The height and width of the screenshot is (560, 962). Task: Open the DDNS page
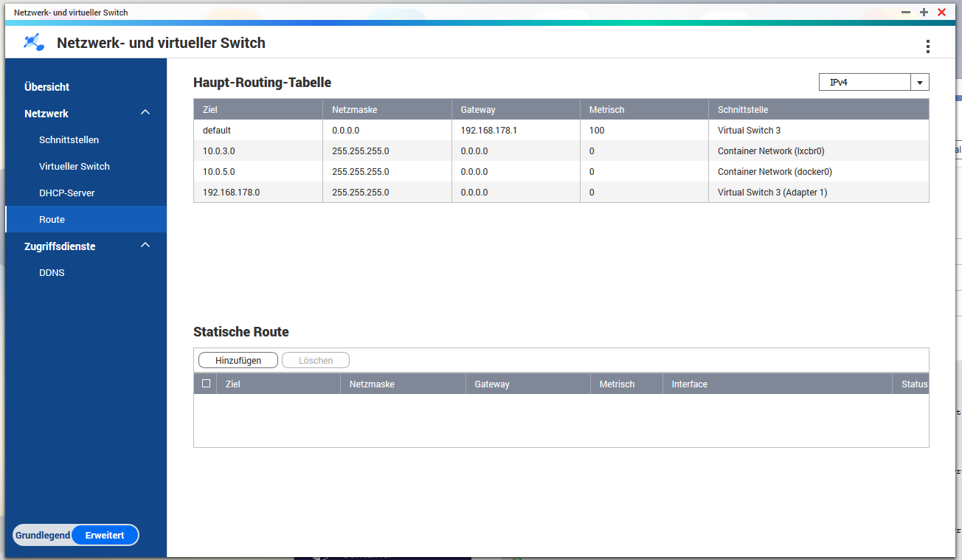pos(52,273)
